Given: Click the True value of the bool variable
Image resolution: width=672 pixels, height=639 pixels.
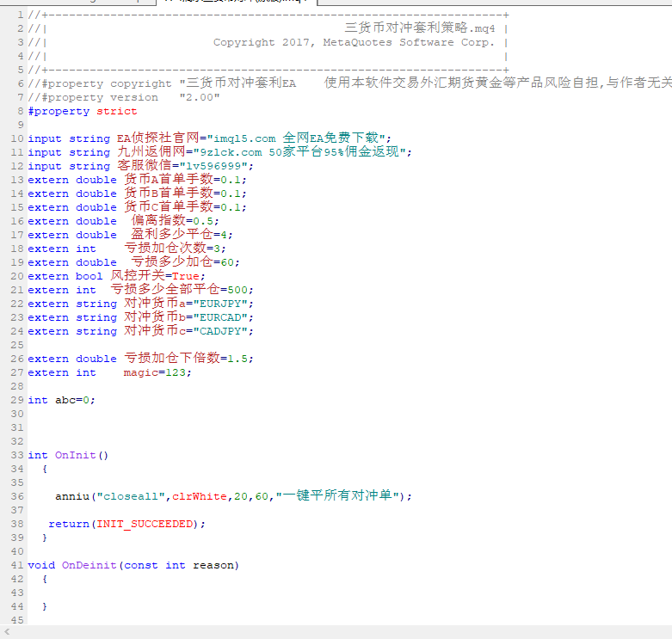Looking at the screenshot, I should pyautogui.click(x=188, y=276).
